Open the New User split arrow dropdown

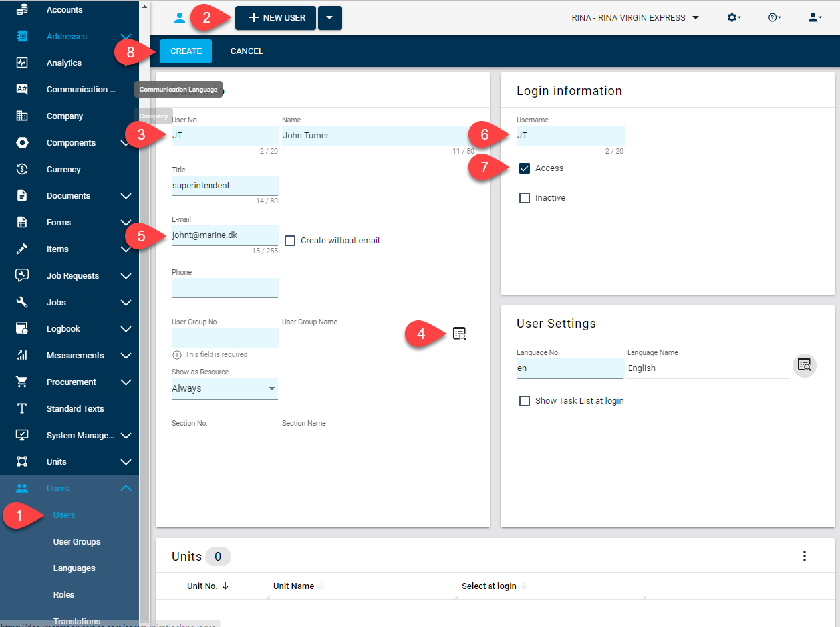(x=330, y=18)
